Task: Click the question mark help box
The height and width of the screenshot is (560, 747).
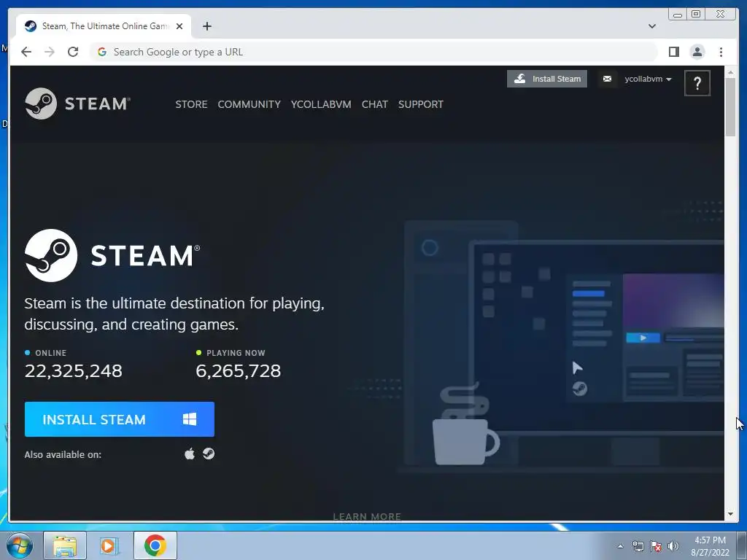Action: coord(697,83)
